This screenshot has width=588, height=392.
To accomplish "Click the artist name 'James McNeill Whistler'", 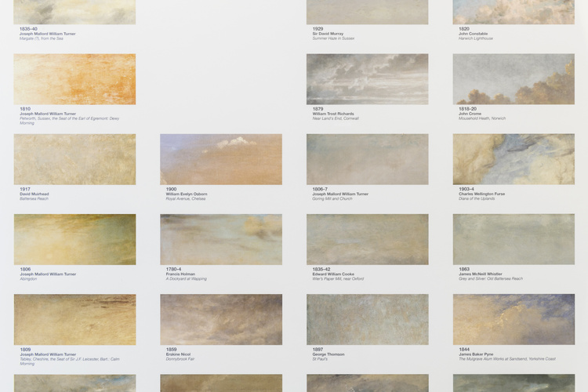I will point(481,274).
